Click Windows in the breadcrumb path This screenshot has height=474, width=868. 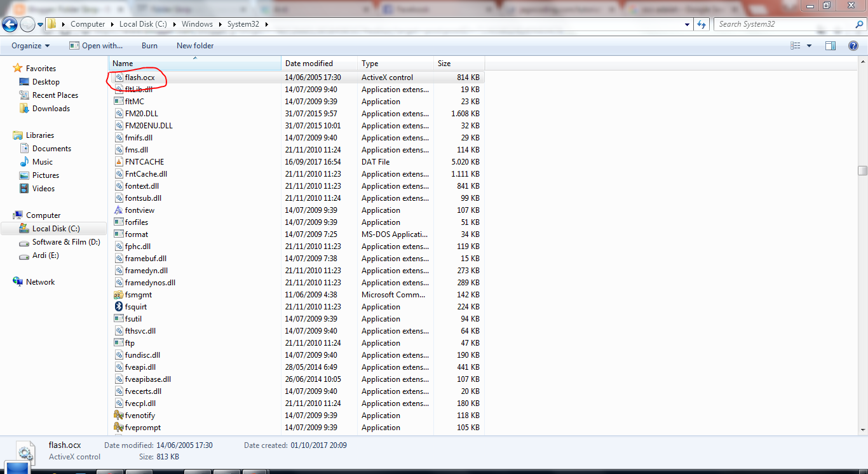coord(197,24)
